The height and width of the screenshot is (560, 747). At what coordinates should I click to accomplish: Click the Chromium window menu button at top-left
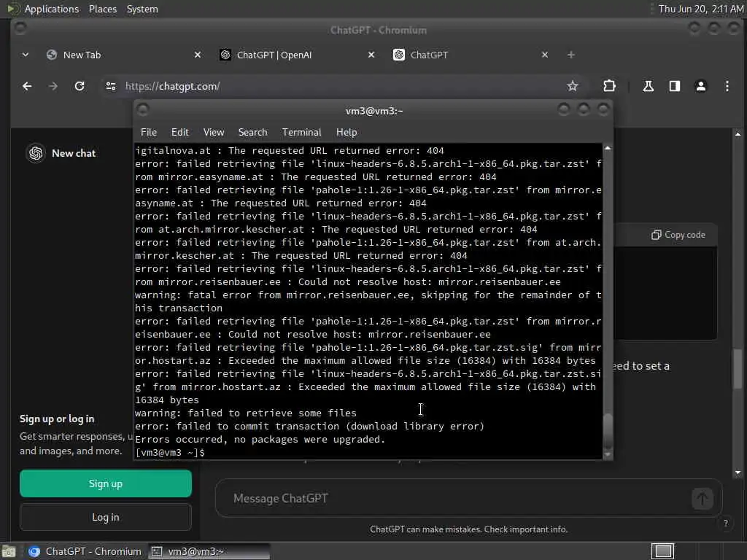coord(20,28)
